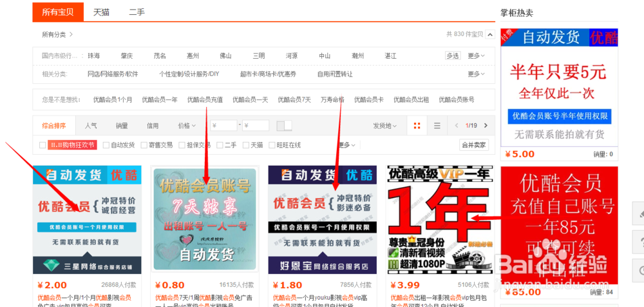
Task: Search suggestion 优酷会员出租
Action: point(411,99)
